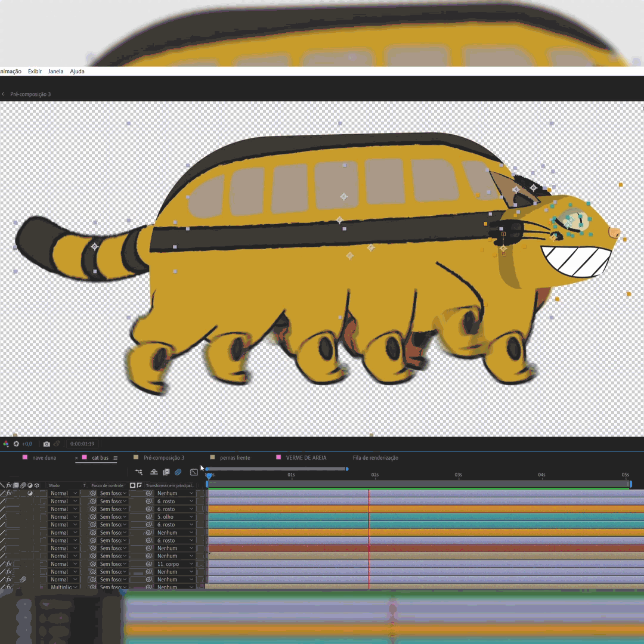Toggle fx switch on the 11. corpo layer

pyautogui.click(x=9, y=564)
